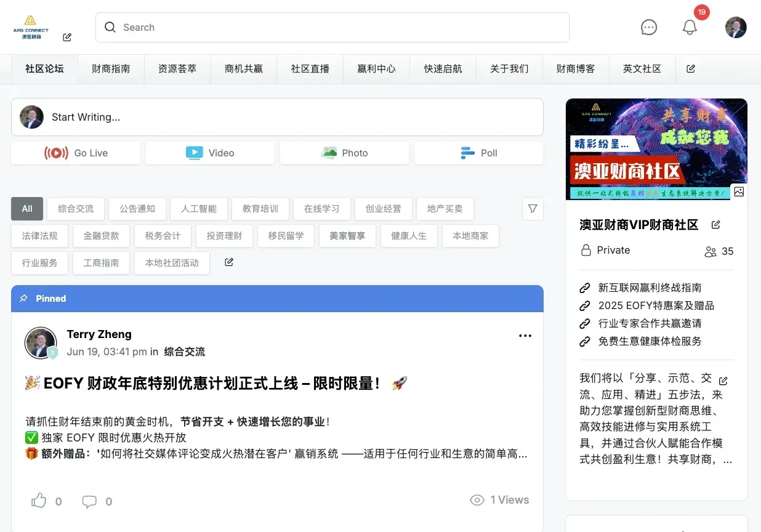This screenshot has height=532, width=761.
Task: Select the 投资理财 category
Action: 225,236
